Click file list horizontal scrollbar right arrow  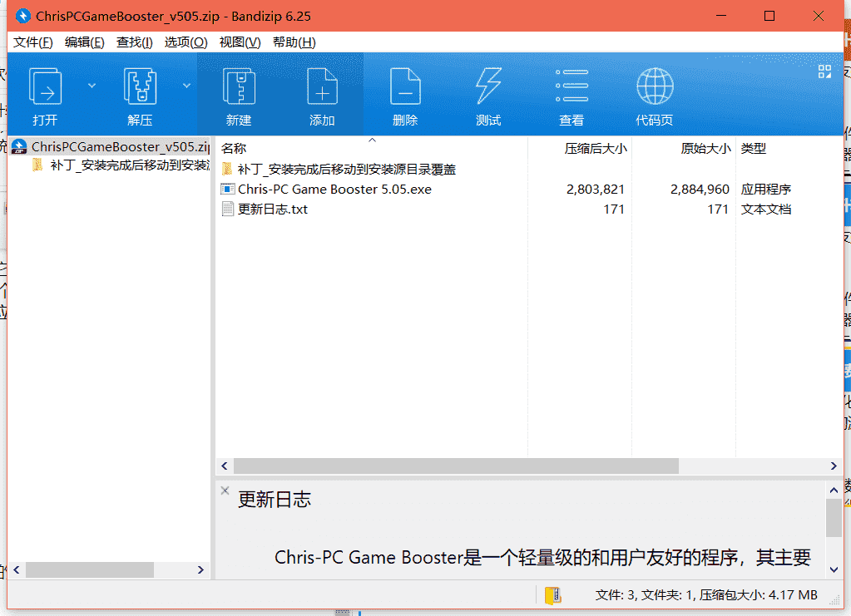pos(834,466)
